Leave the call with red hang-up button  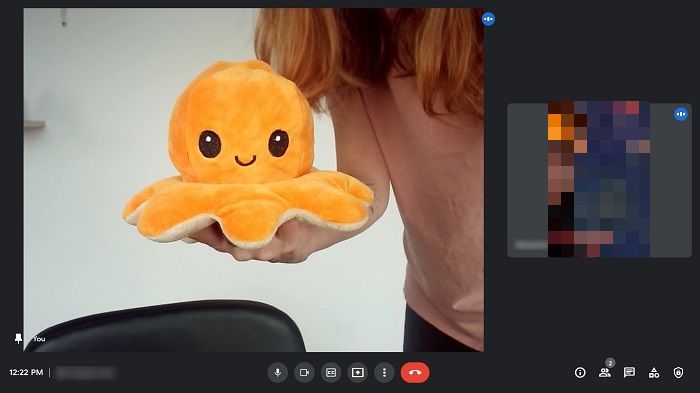point(415,372)
